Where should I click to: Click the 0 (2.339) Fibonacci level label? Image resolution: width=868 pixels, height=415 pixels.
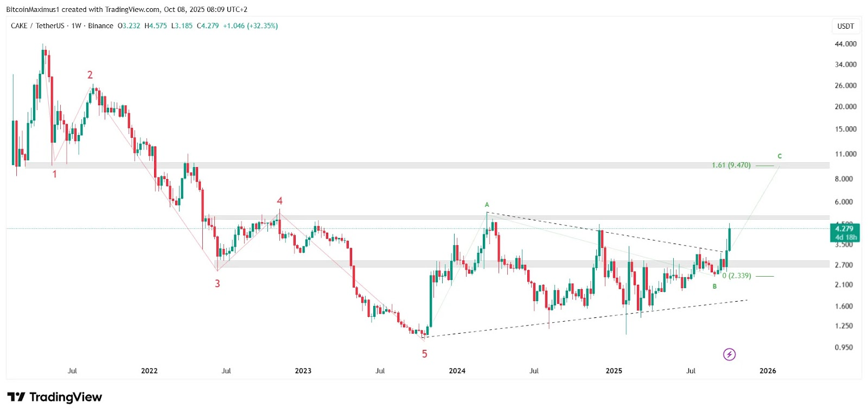coord(737,276)
